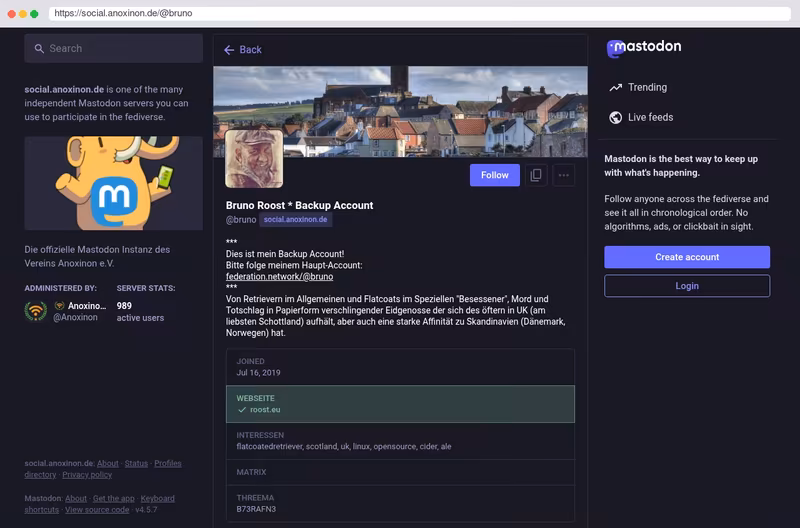Click the Threema ID B73RAFN3
This screenshot has height=528, width=800.
coord(256,509)
